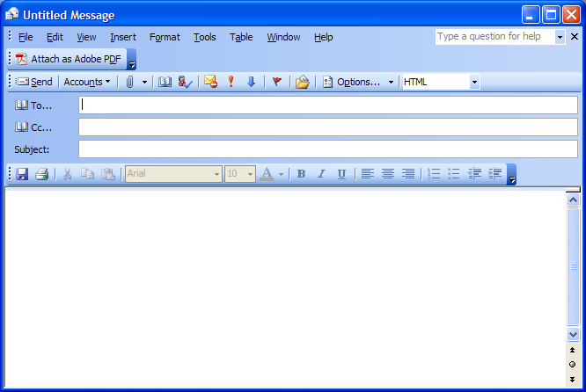Click the scrollbar up arrow

pyautogui.click(x=574, y=200)
